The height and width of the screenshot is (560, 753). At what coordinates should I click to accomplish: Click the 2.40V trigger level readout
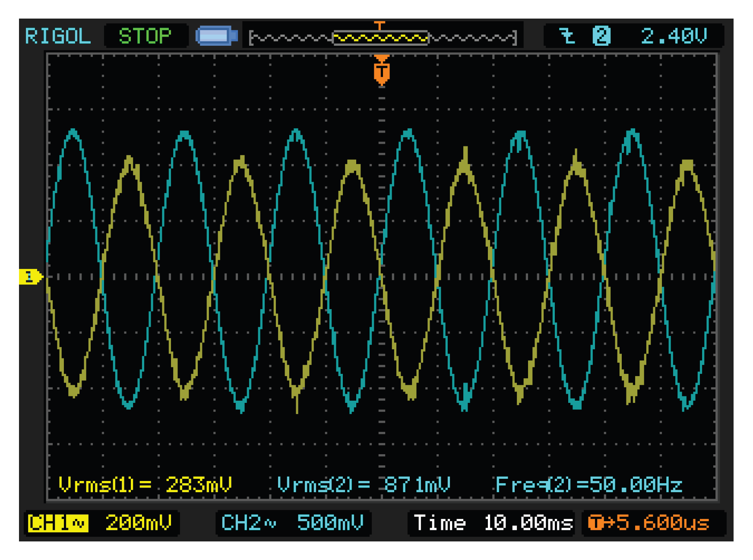point(674,36)
